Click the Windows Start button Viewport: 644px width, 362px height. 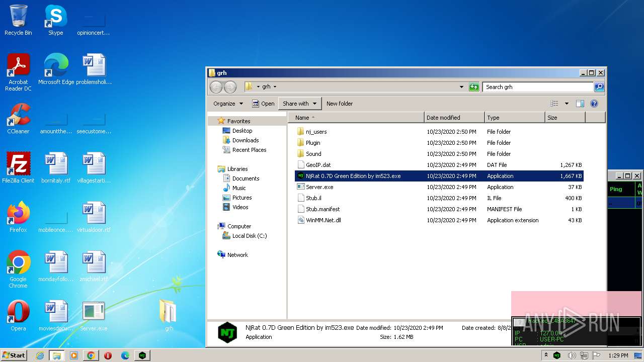point(14,355)
